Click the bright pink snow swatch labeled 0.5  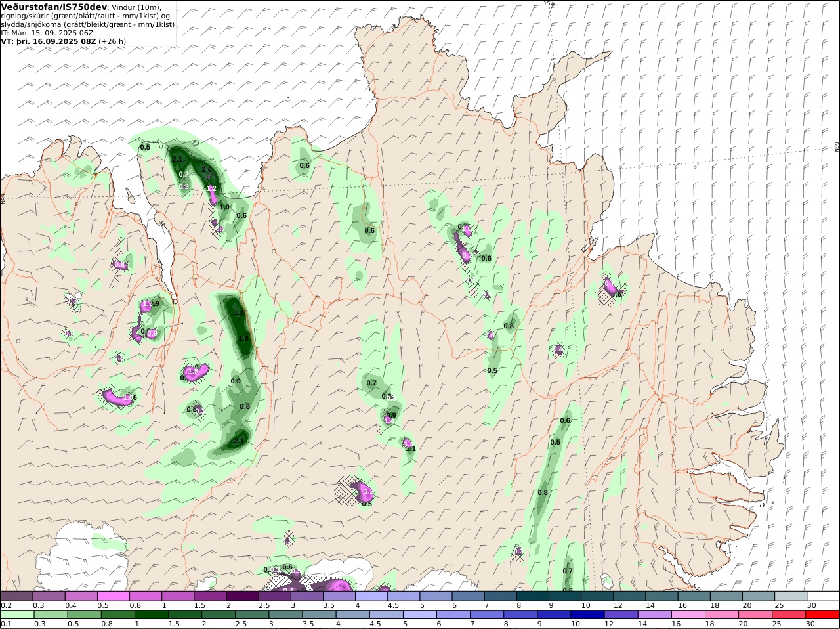(113, 596)
